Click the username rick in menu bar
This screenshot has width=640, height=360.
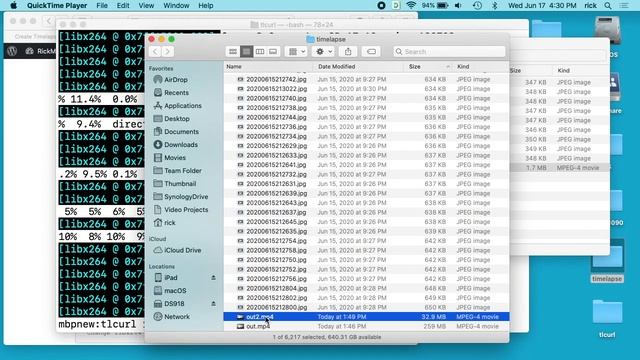coord(590,6)
